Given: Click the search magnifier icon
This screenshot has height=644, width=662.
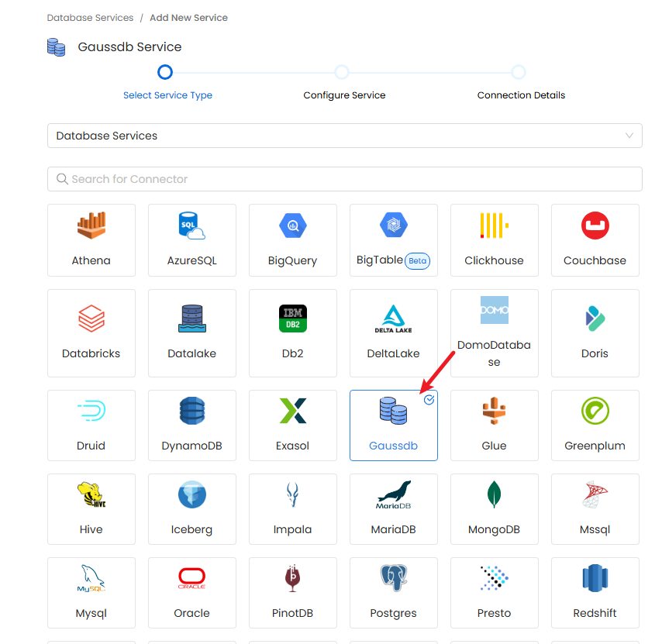Looking at the screenshot, I should tap(62, 179).
